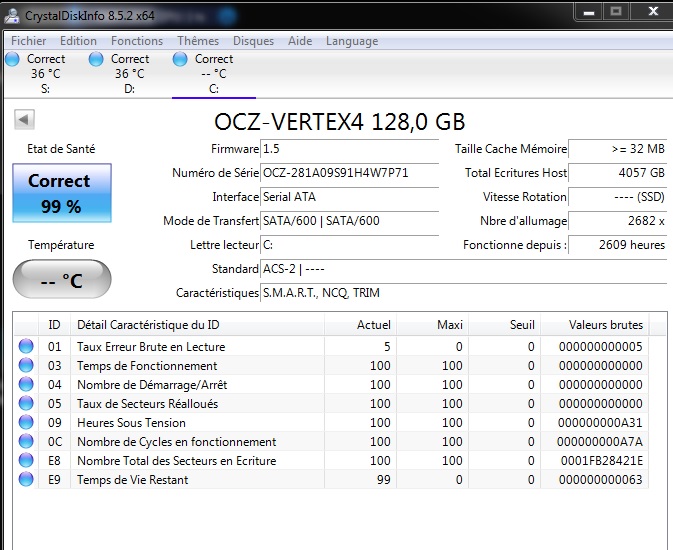Click status orb for attribute 03 row
673x550 pixels.
tap(26, 365)
